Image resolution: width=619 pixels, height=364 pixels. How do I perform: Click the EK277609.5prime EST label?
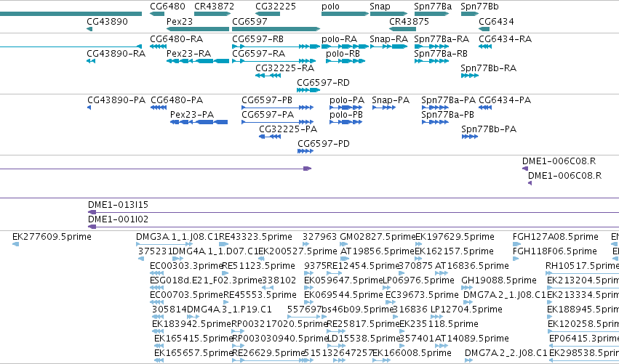click(x=52, y=237)
